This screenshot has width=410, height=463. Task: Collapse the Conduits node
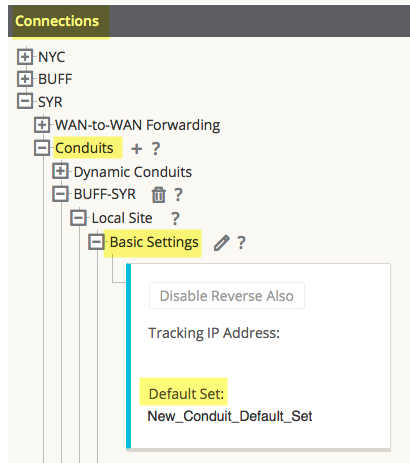coord(42,148)
